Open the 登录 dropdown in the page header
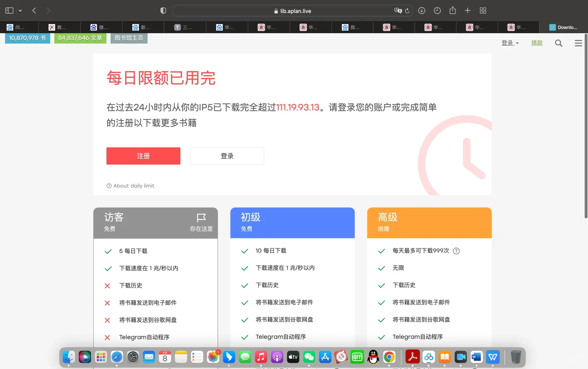 510,43
